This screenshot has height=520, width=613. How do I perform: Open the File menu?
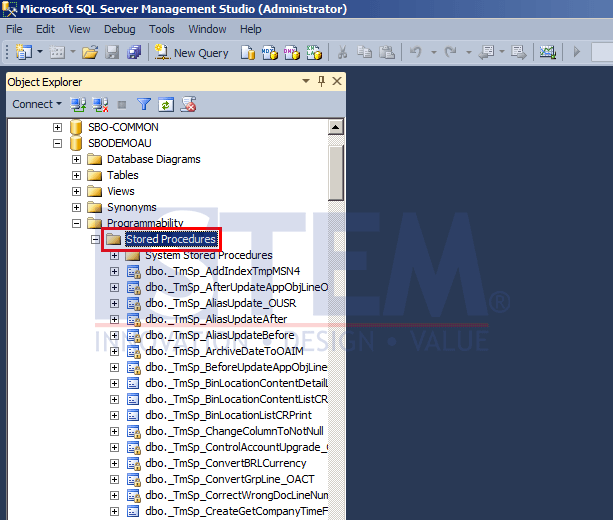[x=14, y=29]
